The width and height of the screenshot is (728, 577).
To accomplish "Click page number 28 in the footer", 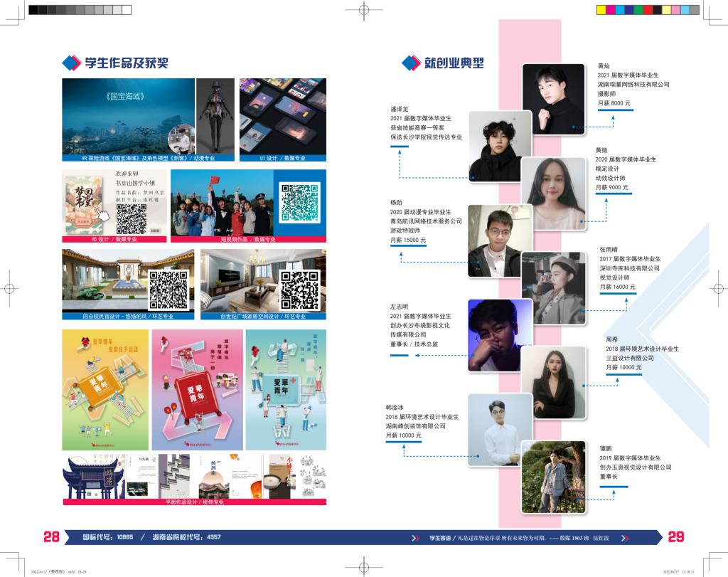I will click(x=52, y=537).
